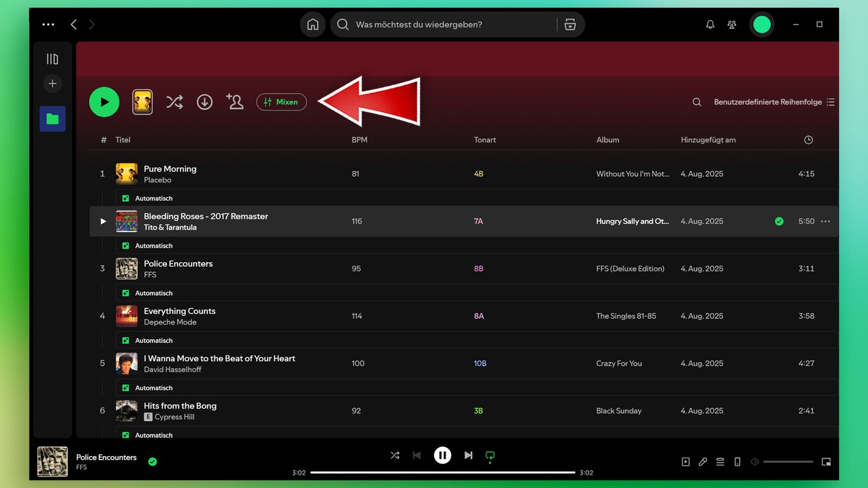Open the Library icon in sidebar

(x=52, y=59)
